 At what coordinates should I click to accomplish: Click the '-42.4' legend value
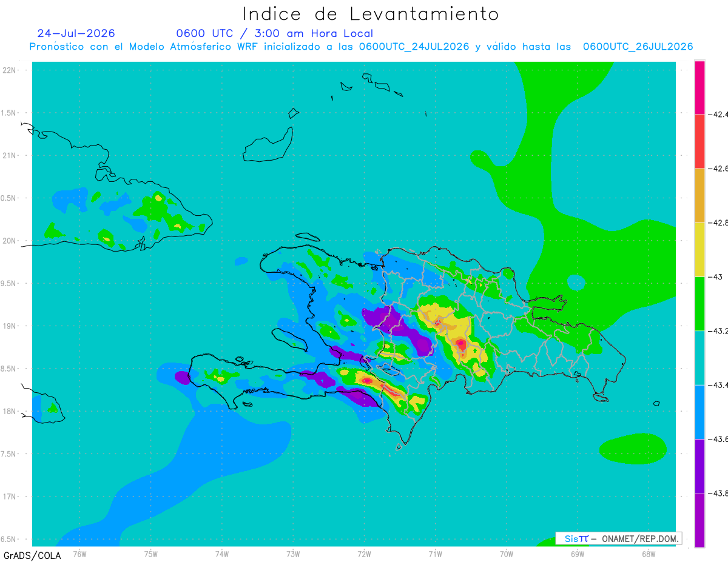click(718, 114)
